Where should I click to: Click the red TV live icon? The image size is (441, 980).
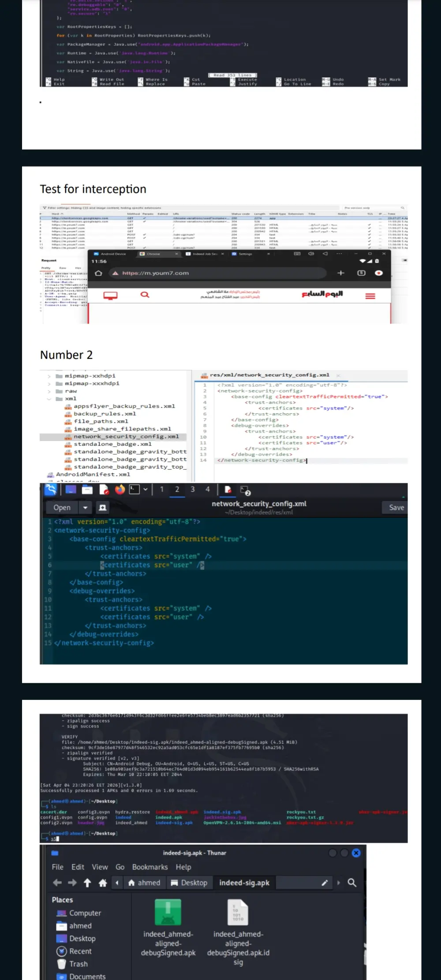pyautogui.click(x=110, y=296)
